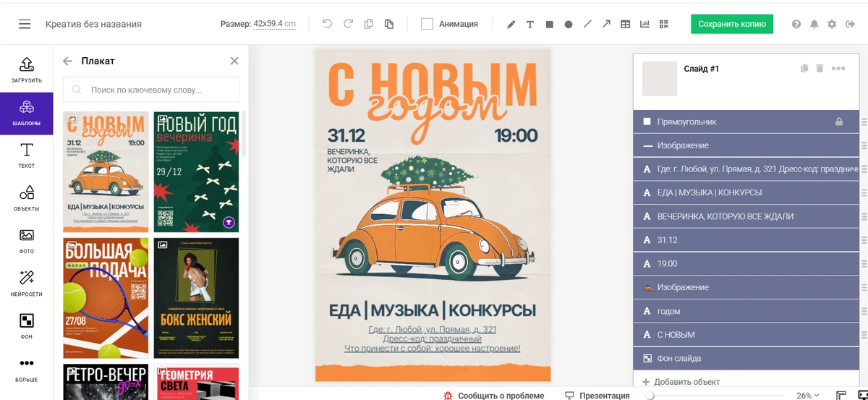Click the Сохранить копию button
The height and width of the screenshot is (400, 868).
(731, 24)
